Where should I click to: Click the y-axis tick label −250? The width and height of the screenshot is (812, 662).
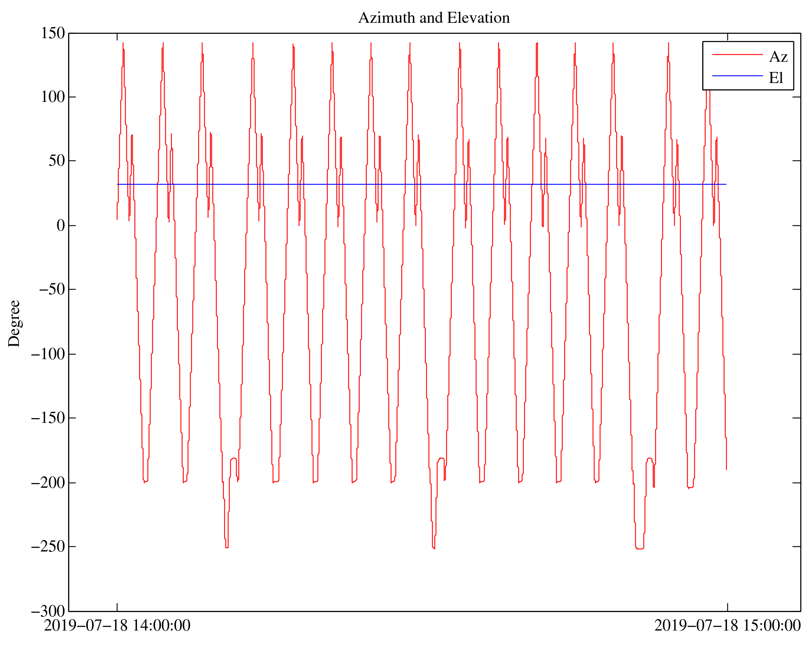tap(48, 547)
